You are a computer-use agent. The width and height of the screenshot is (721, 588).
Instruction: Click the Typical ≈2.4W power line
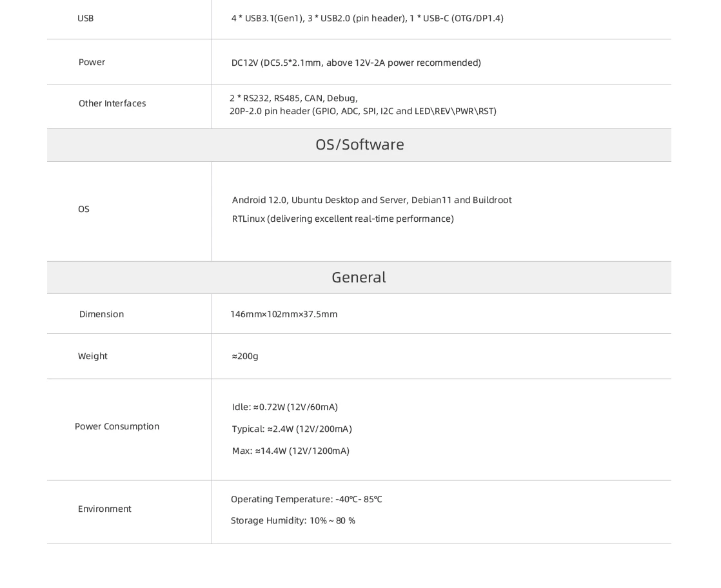click(291, 429)
